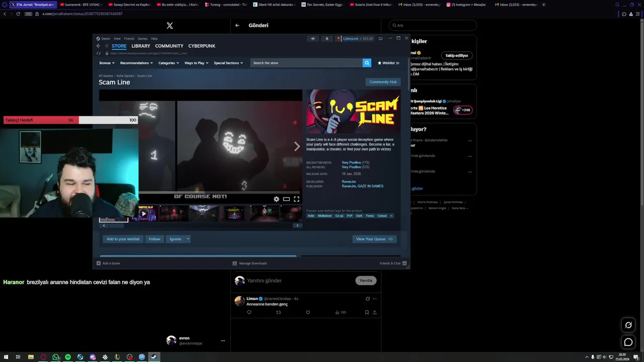Focus the X Ara search box
The height and width of the screenshot is (362, 644).
[x=433, y=25]
